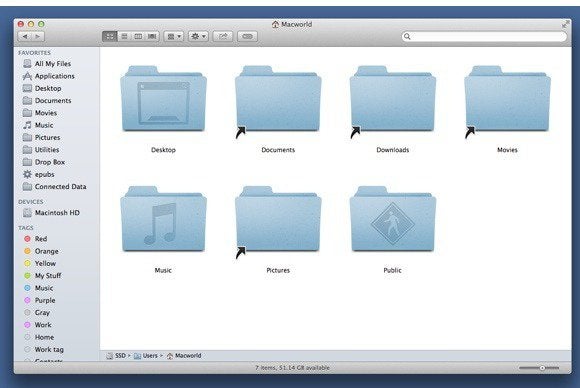Screen dimensions: 580x388
Task: Select the blue Music tag
Action: [38, 288]
